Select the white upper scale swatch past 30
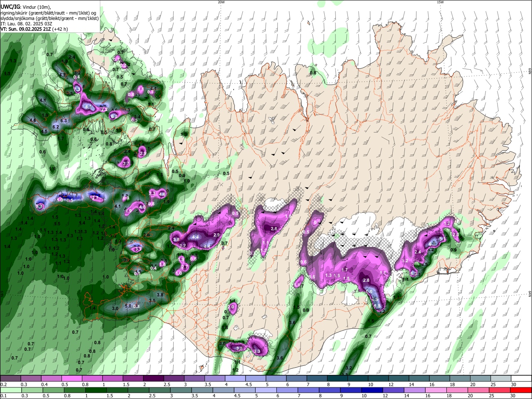Screen dimensions: 532x399 pyautogui.click(x=521, y=379)
